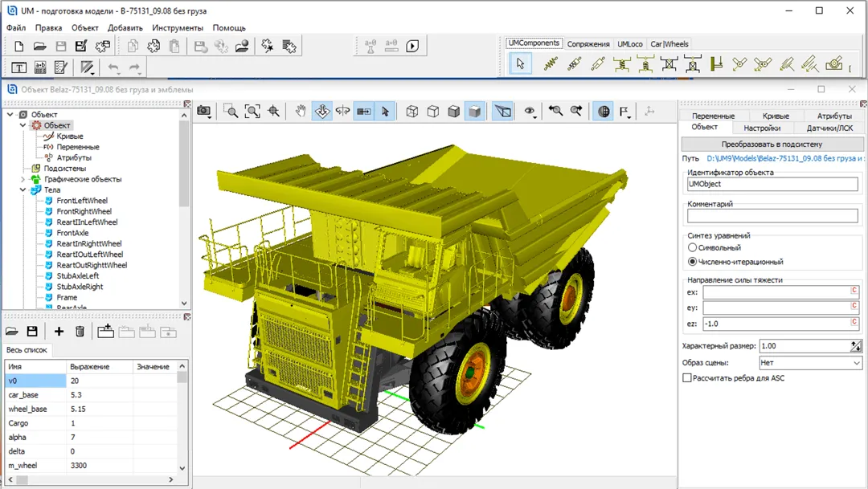Open the Инструменты menu
The image size is (868, 489).
(178, 27)
